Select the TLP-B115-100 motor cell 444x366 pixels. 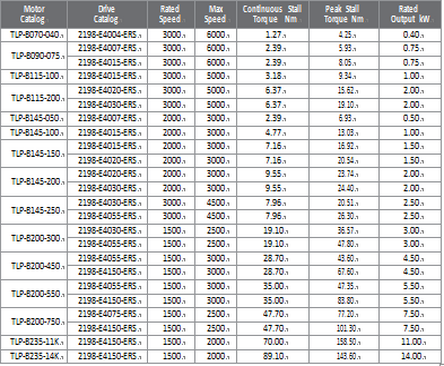[34, 76]
